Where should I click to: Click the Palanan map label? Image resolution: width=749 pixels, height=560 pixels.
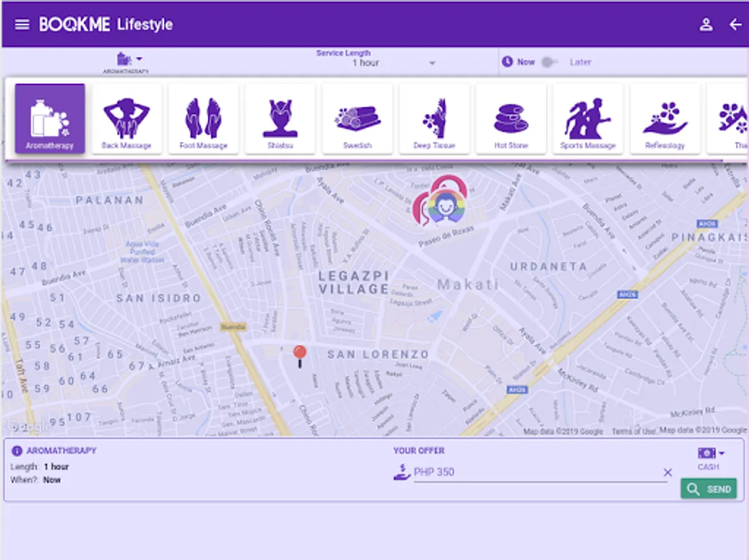point(110,200)
